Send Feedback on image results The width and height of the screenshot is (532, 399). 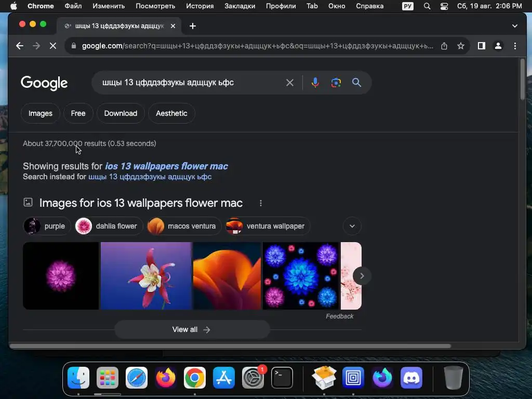340,316
